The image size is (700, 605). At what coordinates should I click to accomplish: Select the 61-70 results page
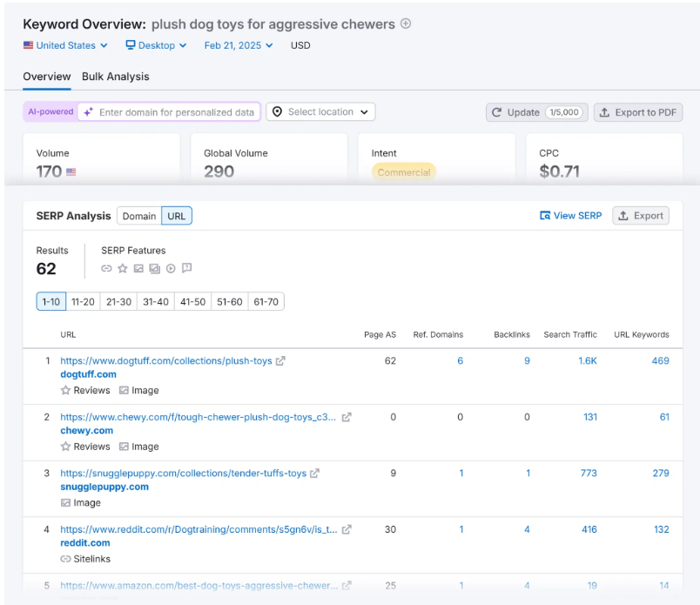click(266, 302)
